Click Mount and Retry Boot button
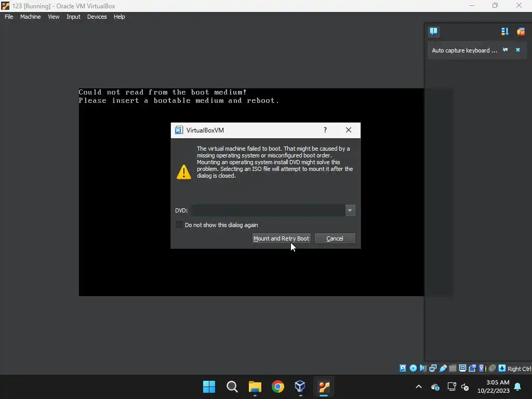 (x=281, y=238)
